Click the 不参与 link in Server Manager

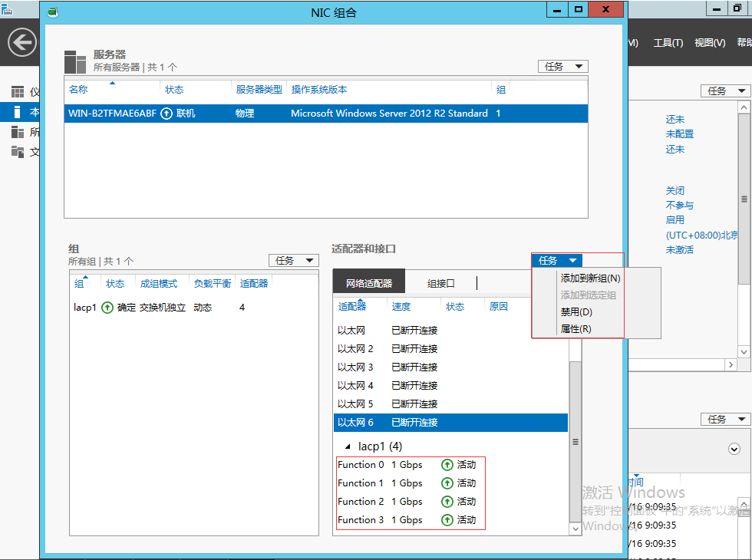point(680,206)
